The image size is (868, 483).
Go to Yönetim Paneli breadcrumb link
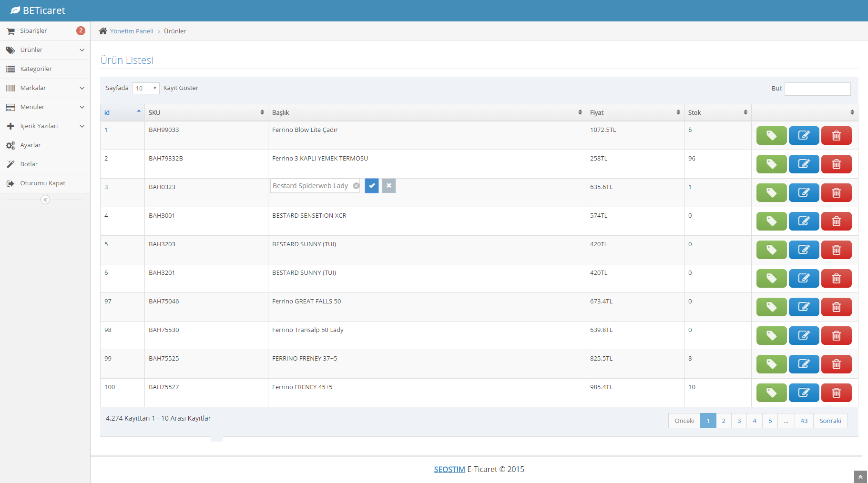click(x=132, y=31)
